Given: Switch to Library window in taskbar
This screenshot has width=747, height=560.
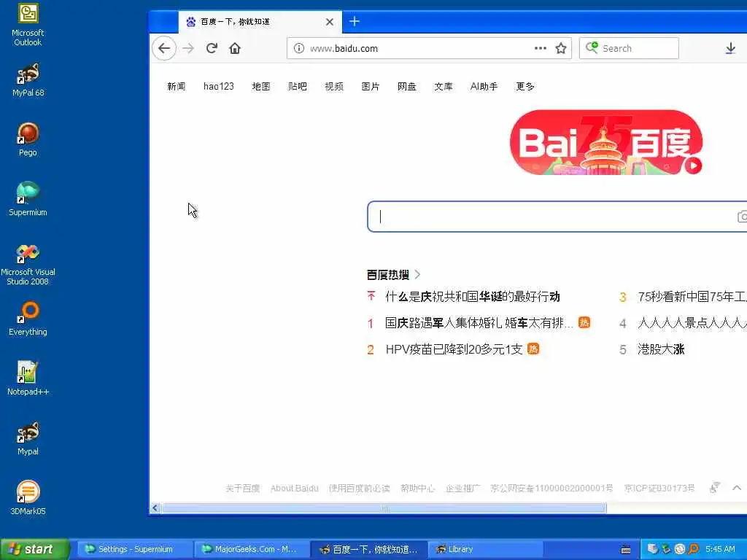Looking at the screenshot, I should point(485,549).
